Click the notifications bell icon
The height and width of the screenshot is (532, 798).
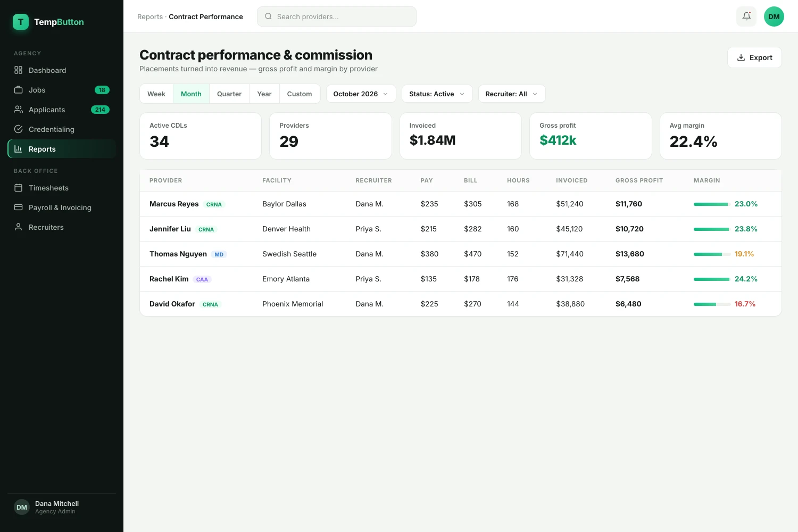(746, 16)
